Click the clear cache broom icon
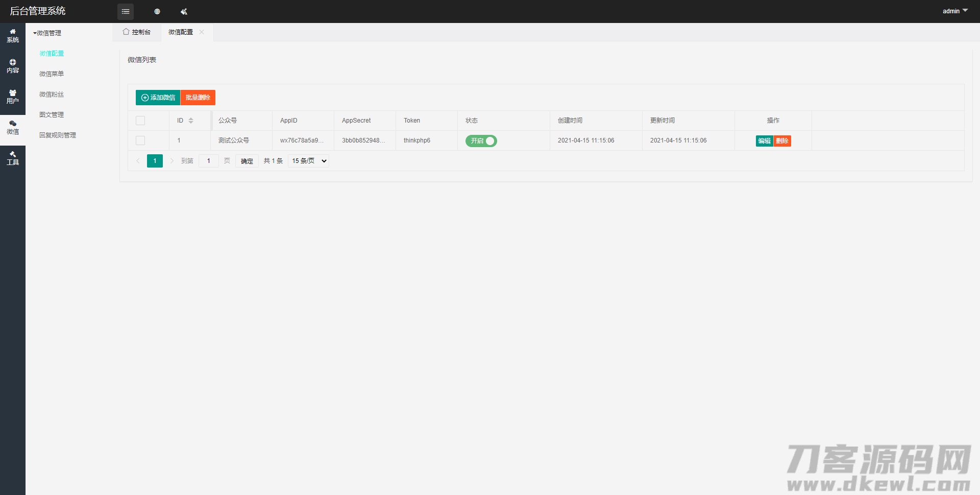 [x=184, y=11]
